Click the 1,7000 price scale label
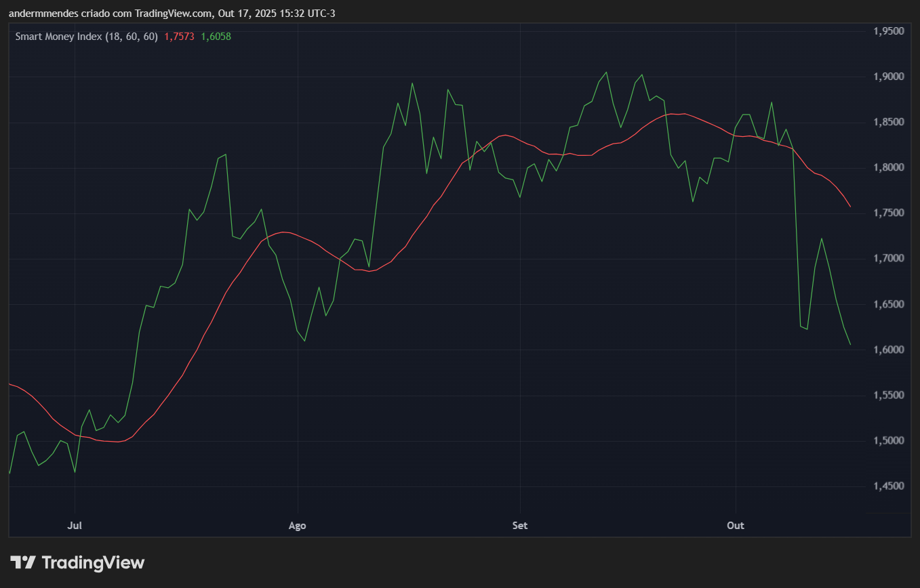Image resolution: width=920 pixels, height=588 pixels. pos(888,258)
